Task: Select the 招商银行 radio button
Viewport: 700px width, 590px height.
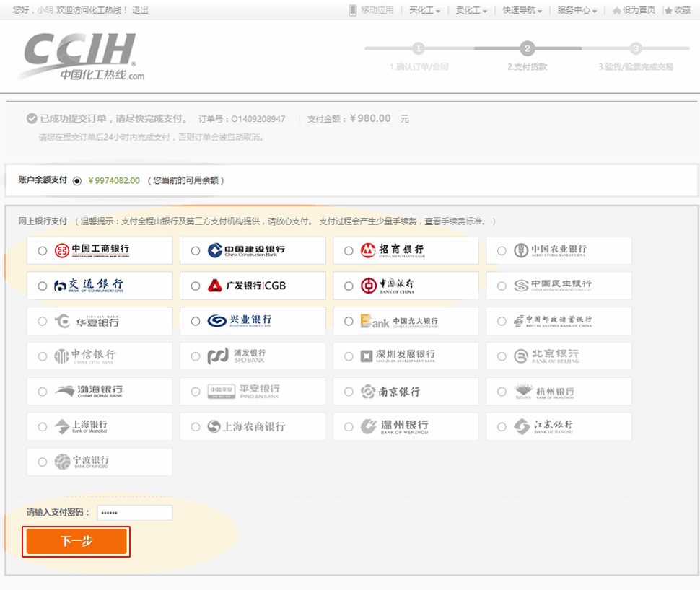Action: pos(349,251)
